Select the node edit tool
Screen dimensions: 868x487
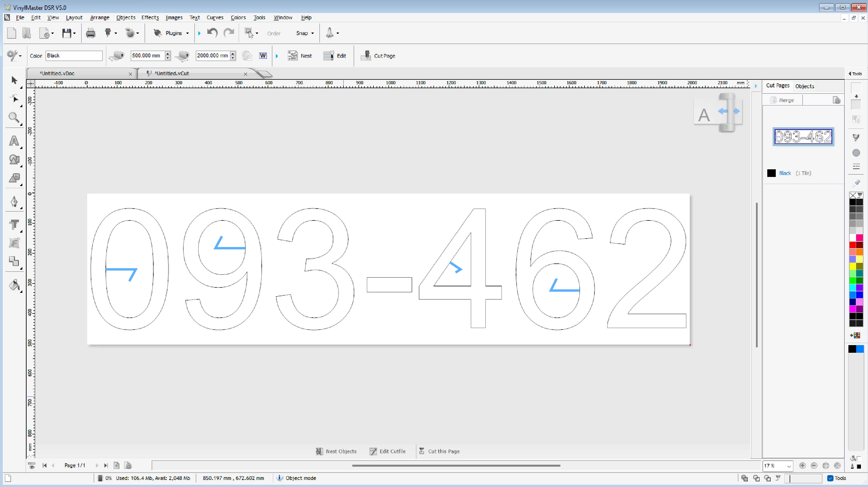pyautogui.click(x=14, y=99)
